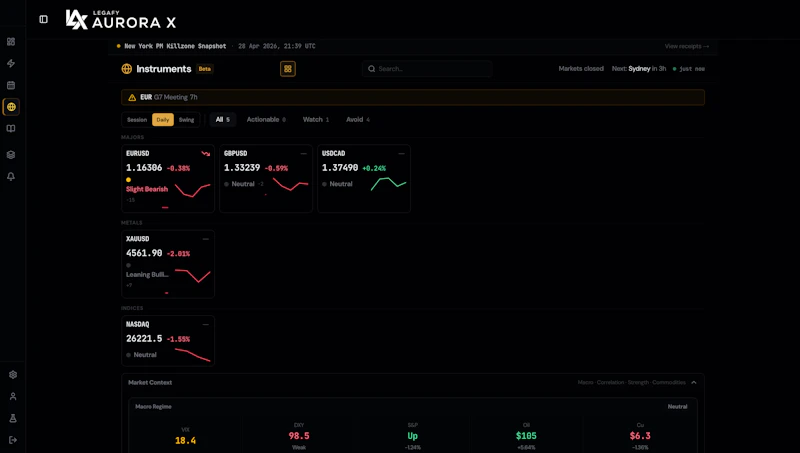The image size is (800, 453).
Task: Open the lightning bolt signals icon
Action: pos(11,63)
